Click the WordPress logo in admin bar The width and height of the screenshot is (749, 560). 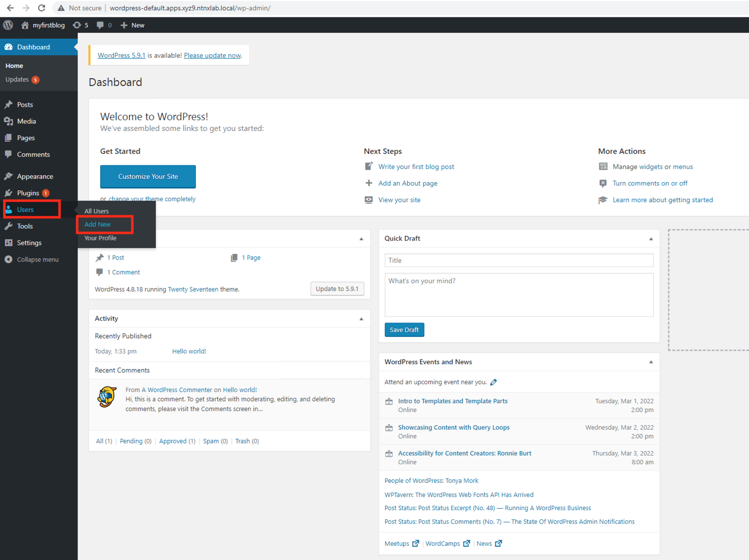pos(8,25)
